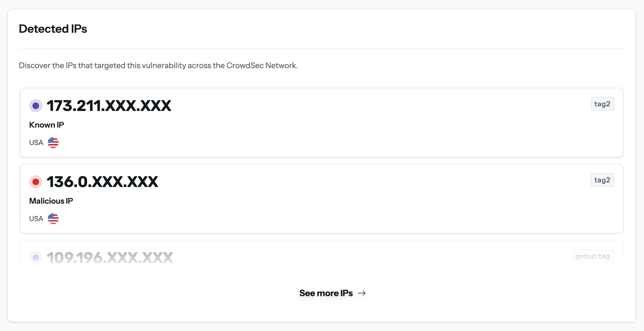The height and width of the screenshot is (331, 644).
Task: Click the USA country label on the first card
Action: click(36, 142)
